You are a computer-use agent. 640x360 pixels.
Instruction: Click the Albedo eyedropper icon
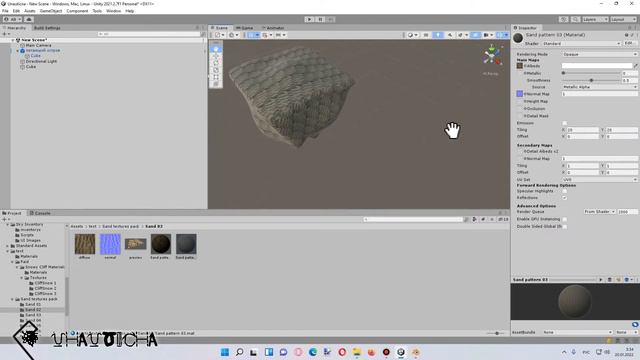pos(635,66)
